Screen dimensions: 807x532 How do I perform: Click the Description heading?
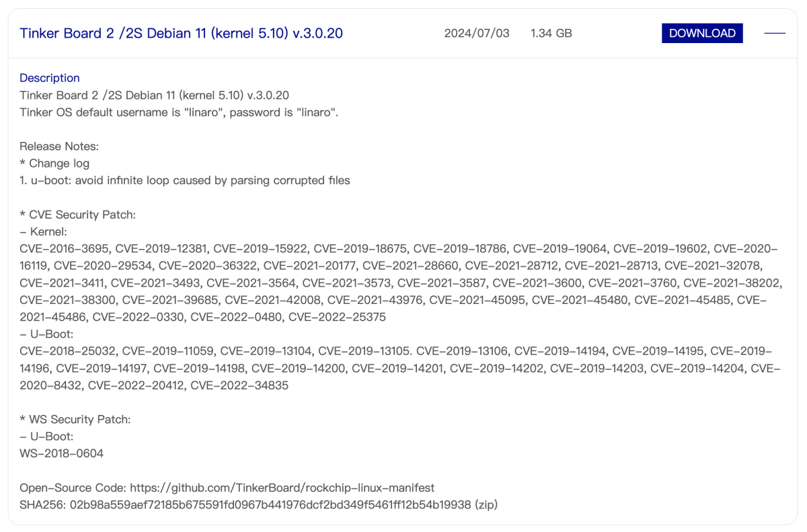[50, 78]
